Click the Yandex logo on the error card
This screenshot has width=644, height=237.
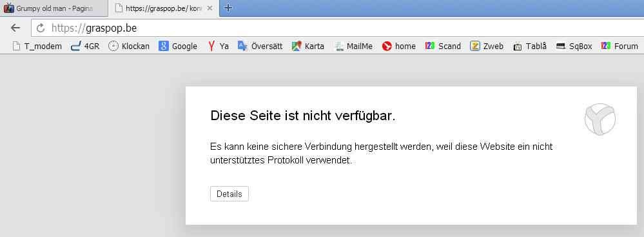pyautogui.click(x=600, y=119)
